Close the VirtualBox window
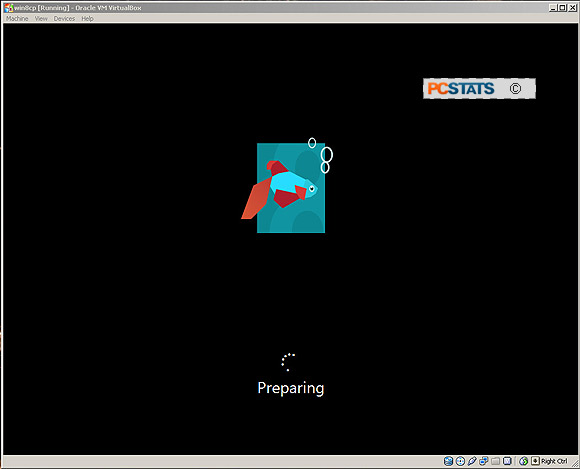This screenshot has width=580, height=469. [x=572, y=7]
